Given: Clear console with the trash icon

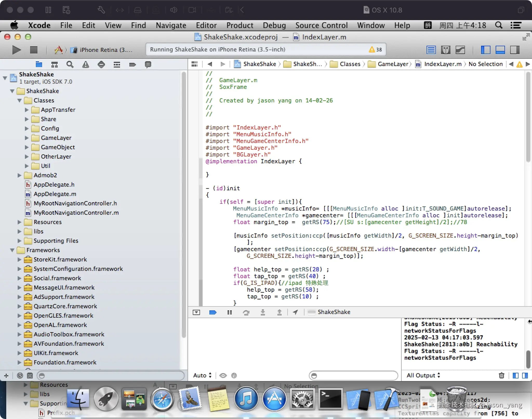Looking at the screenshot, I should coord(501,375).
